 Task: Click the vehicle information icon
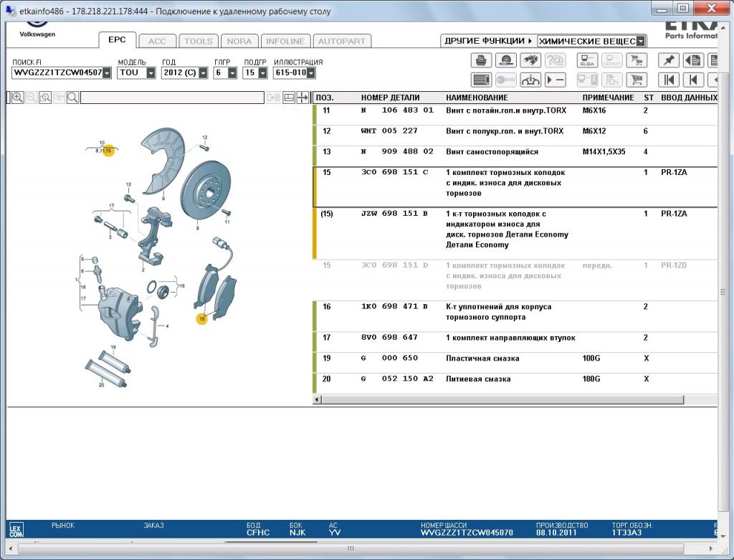point(530,80)
